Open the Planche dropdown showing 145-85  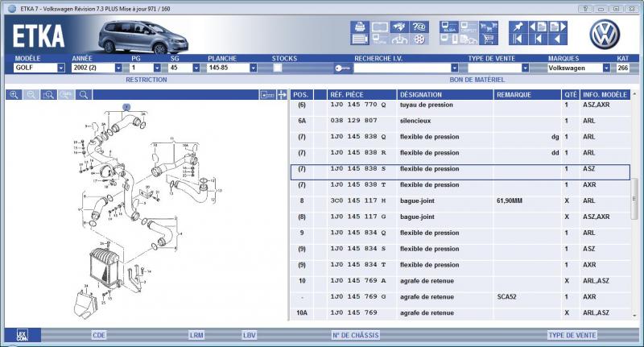[254, 68]
